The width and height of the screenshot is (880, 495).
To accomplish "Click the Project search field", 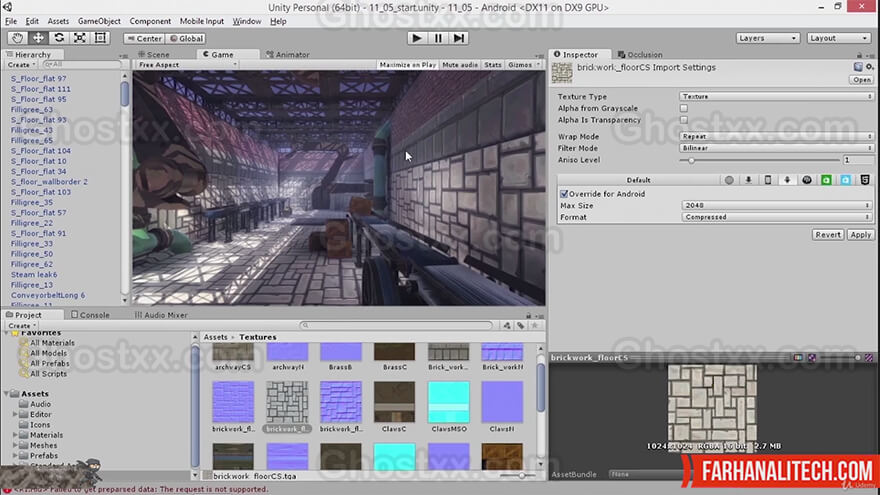I will [396, 325].
